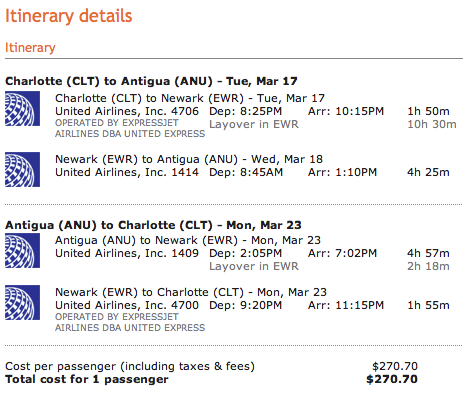Click United Airlines flight 1414 text
This screenshot has width=463, height=399.
coord(127,172)
